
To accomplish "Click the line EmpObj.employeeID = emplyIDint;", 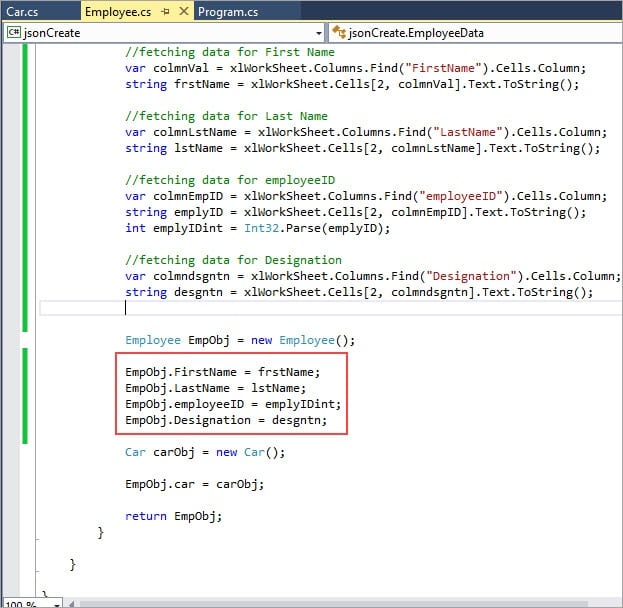I will tap(233, 404).
